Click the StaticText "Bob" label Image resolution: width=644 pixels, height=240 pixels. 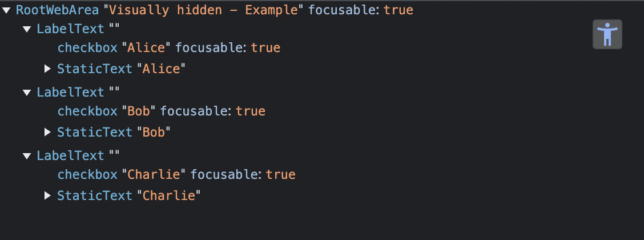point(114,132)
